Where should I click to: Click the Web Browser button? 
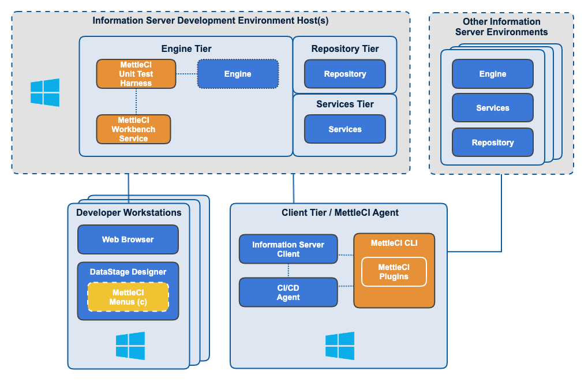128,239
